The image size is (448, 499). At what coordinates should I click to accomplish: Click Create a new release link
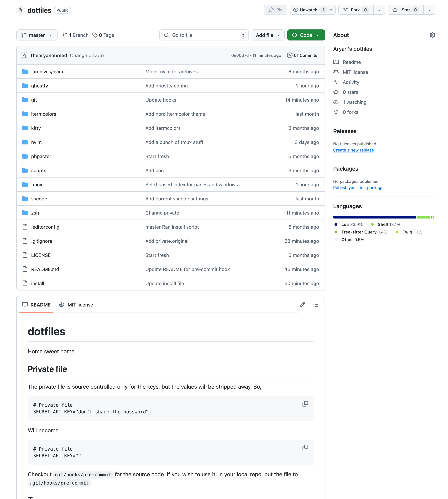coord(353,150)
